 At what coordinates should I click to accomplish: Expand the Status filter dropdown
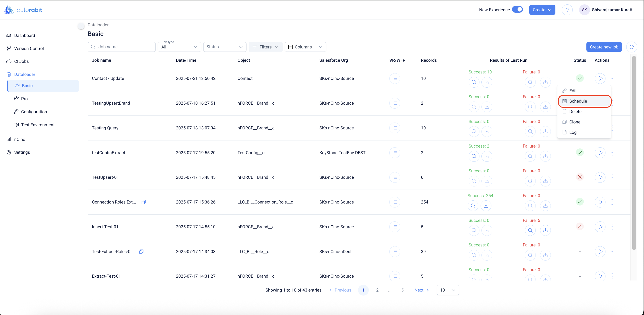[225, 47]
